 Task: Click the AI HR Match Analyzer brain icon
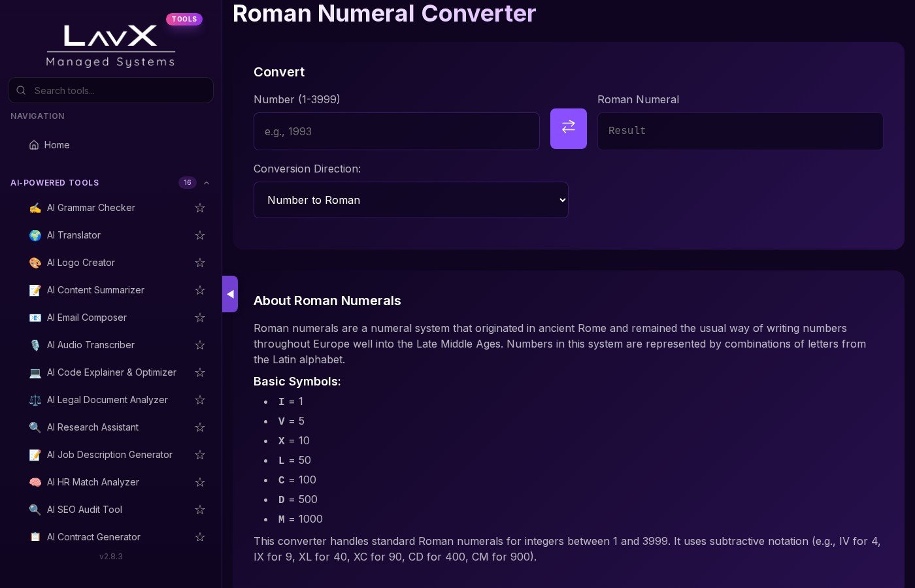(35, 482)
